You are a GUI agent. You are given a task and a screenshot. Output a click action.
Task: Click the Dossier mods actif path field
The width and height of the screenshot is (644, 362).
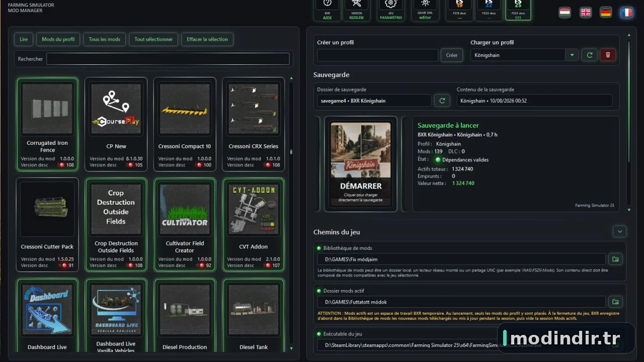click(461, 302)
